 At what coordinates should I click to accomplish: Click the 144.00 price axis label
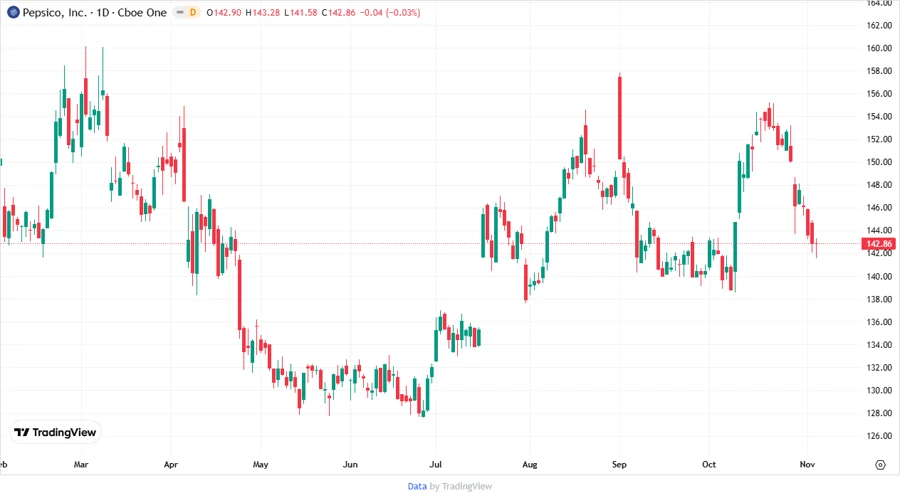coord(879,230)
